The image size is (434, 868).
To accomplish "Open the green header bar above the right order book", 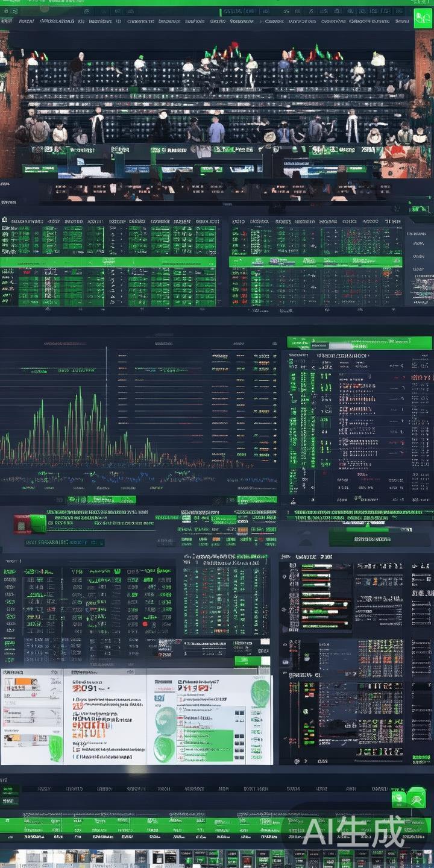I will pos(359,343).
